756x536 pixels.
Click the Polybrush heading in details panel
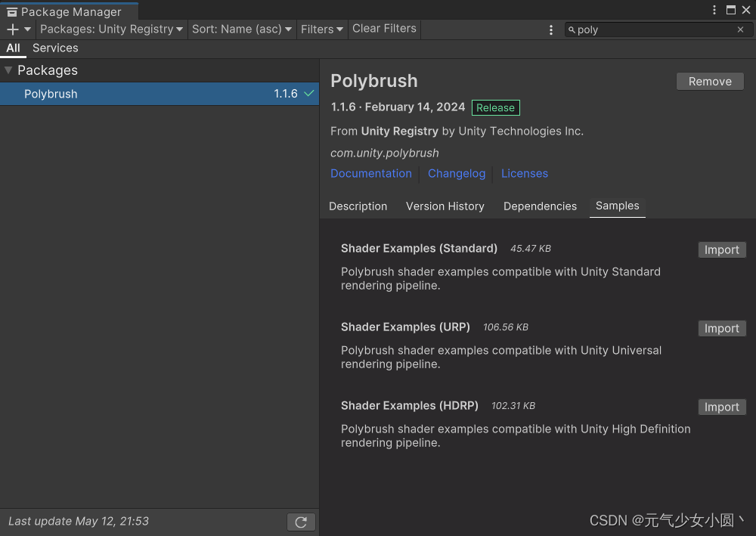coord(374,81)
